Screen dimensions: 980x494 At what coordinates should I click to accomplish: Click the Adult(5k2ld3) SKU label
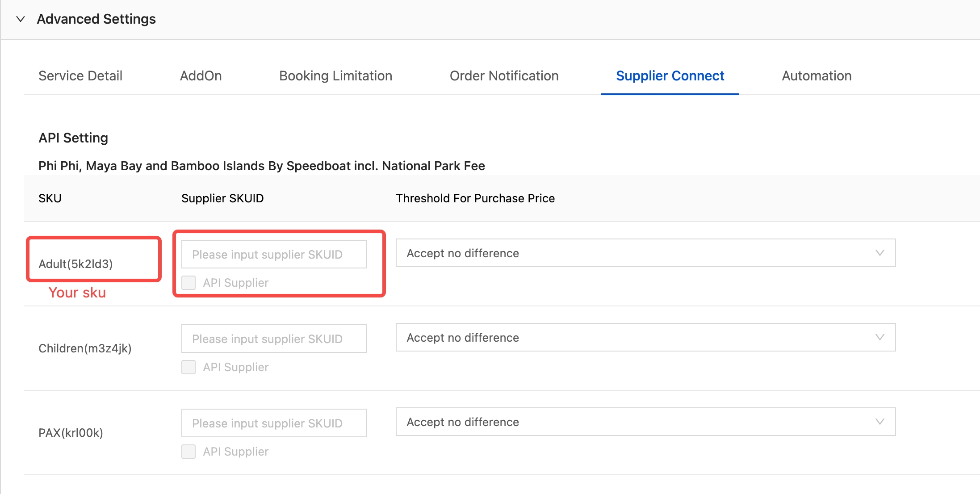point(75,264)
